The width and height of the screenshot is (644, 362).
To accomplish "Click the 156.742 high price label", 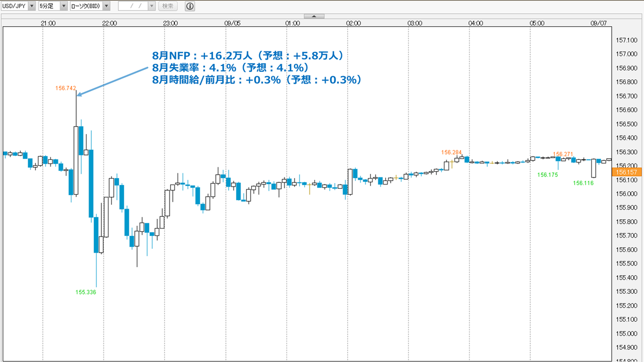I will point(64,87).
